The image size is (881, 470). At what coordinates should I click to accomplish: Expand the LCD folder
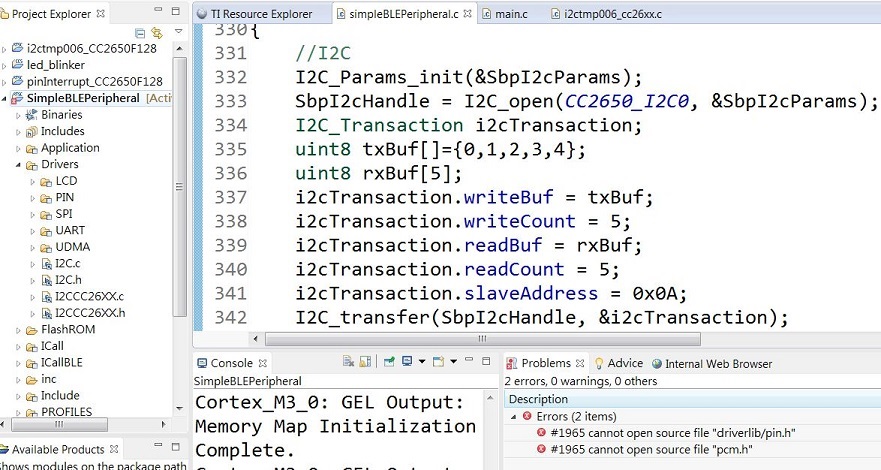click(33, 182)
